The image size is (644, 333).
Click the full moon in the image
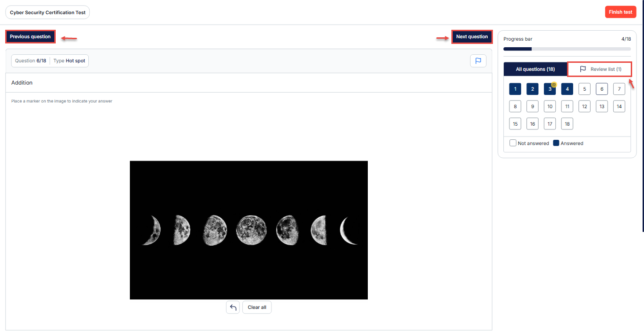(248, 230)
